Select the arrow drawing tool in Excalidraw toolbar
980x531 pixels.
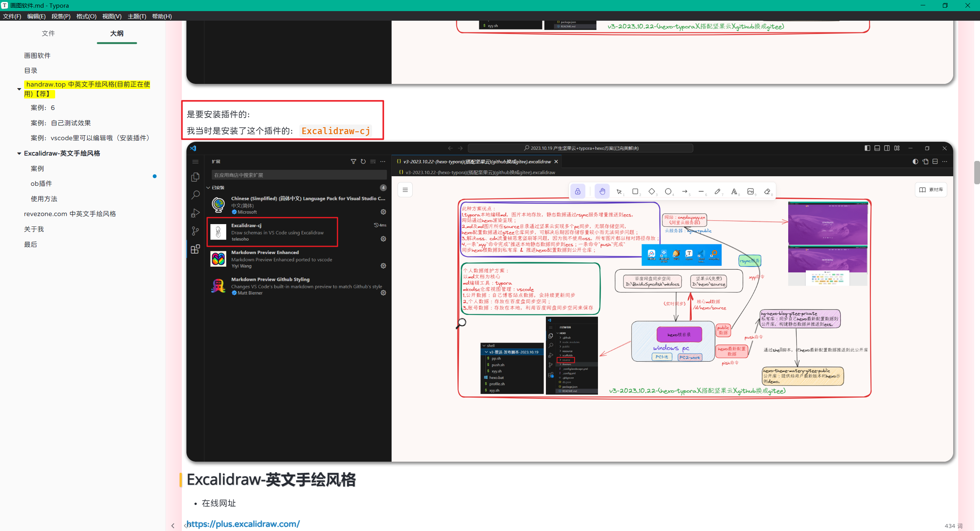click(x=685, y=191)
